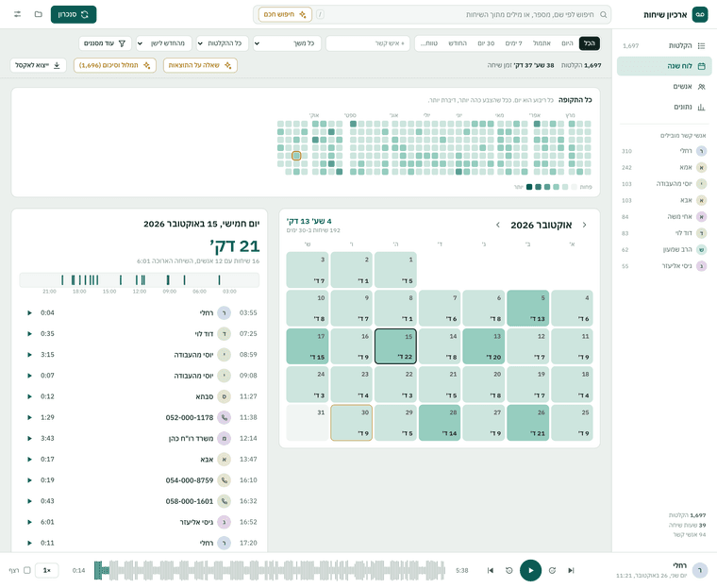Screen dimensions: 717x588
Task: Open the settings sliders icon
Action: click(x=17, y=14)
